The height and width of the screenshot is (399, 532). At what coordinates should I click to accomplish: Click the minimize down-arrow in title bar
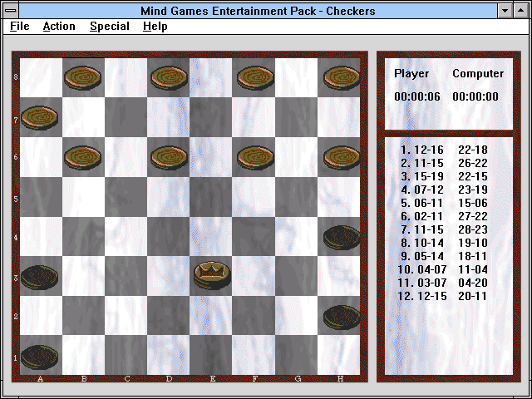click(x=505, y=11)
